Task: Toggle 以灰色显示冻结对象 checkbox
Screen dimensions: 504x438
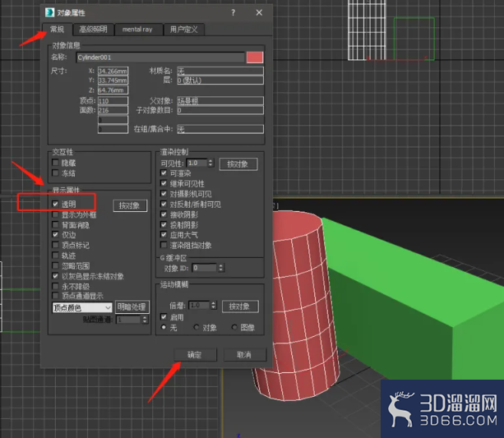Action: pos(55,276)
